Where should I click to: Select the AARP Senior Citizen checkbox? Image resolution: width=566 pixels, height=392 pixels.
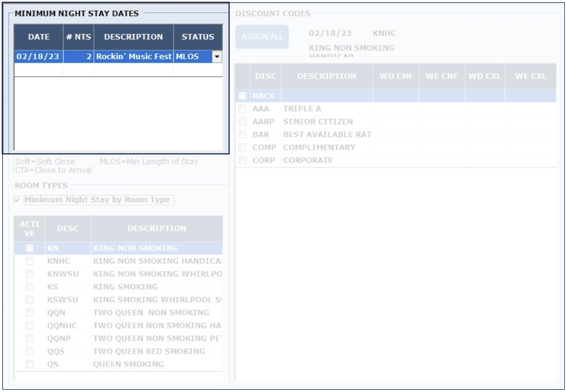[243, 122]
